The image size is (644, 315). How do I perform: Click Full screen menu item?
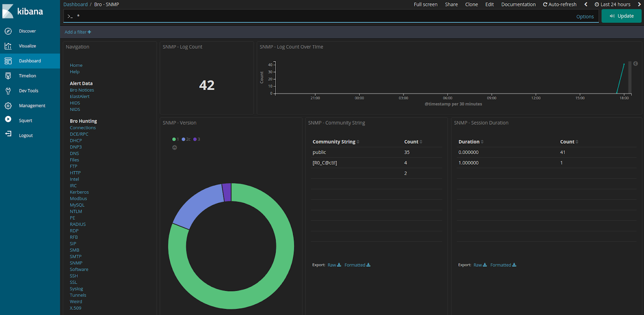(x=425, y=4)
